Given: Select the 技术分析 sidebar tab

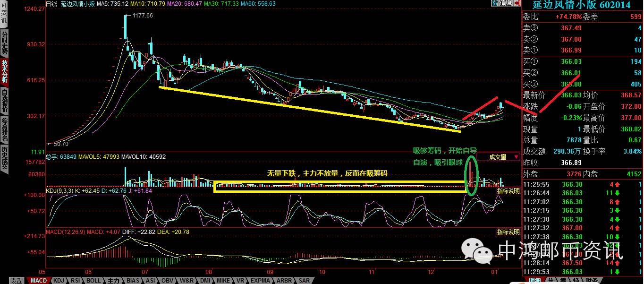Looking at the screenshot, I should (x=4, y=71).
